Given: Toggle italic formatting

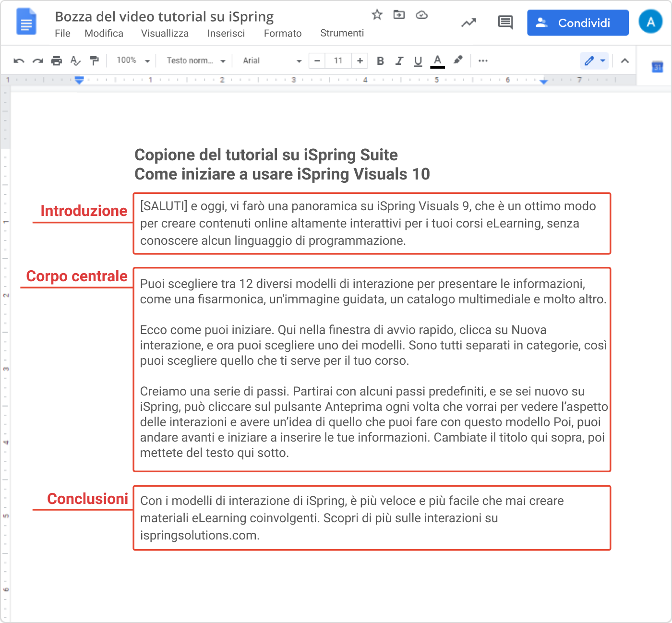Looking at the screenshot, I should (399, 61).
